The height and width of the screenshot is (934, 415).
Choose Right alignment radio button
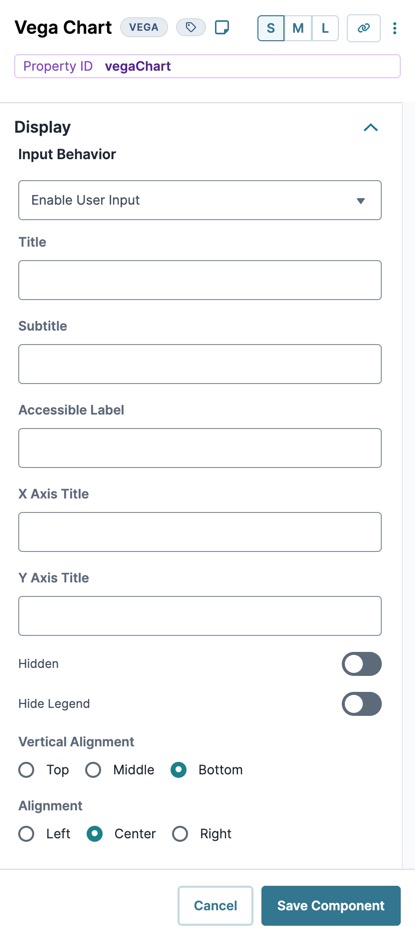180,834
